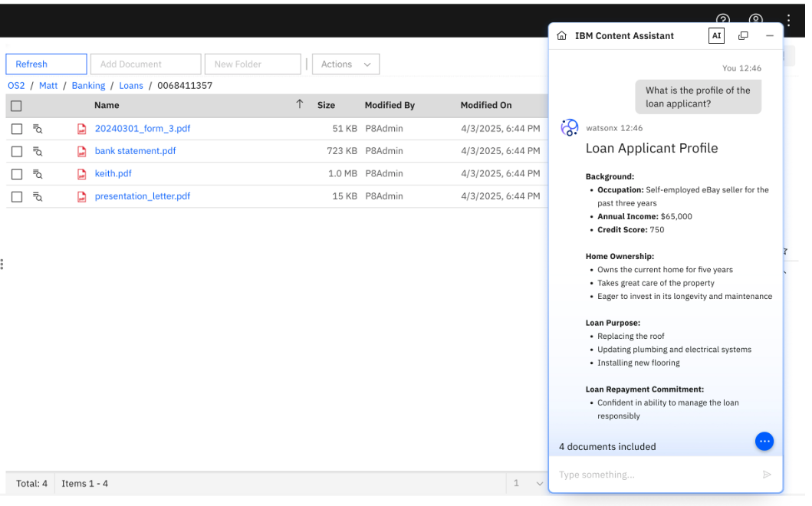Viewport: 812px width, 506px height.
Task: Pop out the Content Assistant window
Action: (x=743, y=36)
